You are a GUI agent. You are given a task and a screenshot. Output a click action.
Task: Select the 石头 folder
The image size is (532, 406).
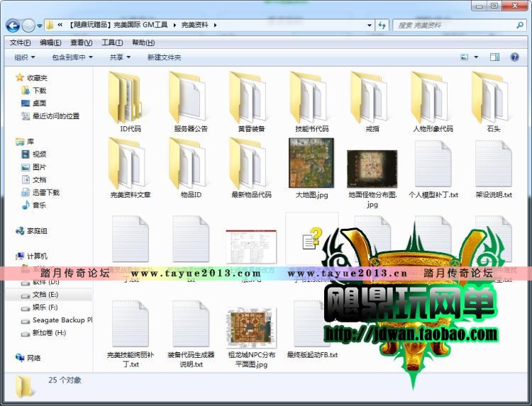[x=493, y=102]
